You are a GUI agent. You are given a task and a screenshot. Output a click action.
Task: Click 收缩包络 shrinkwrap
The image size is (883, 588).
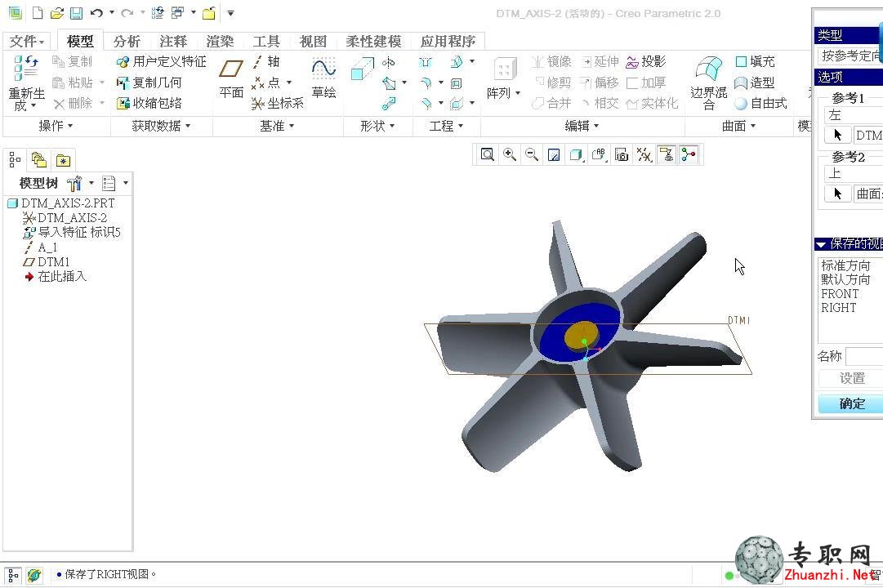[149, 103]
